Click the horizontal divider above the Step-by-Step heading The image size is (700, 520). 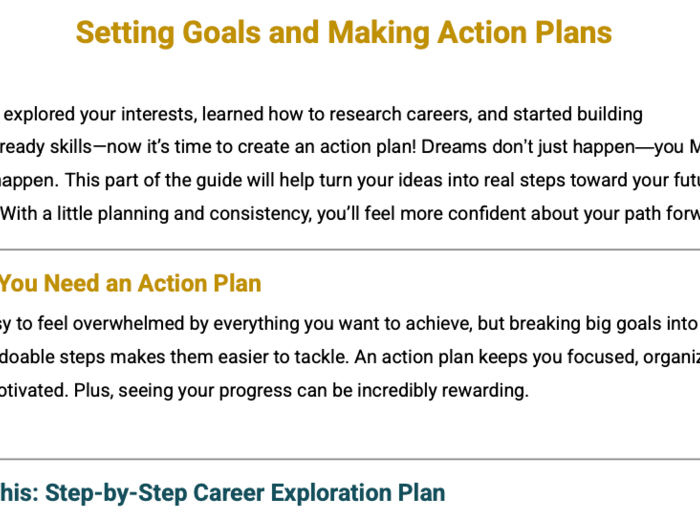[350, 459]
